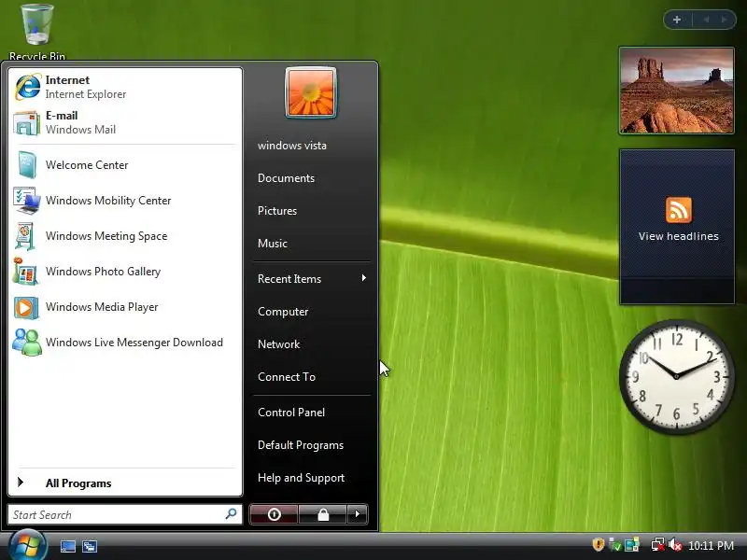Screen dimensions: 747x560
Task: Launch the Windows Media Player icon
Action: [26, 307]
